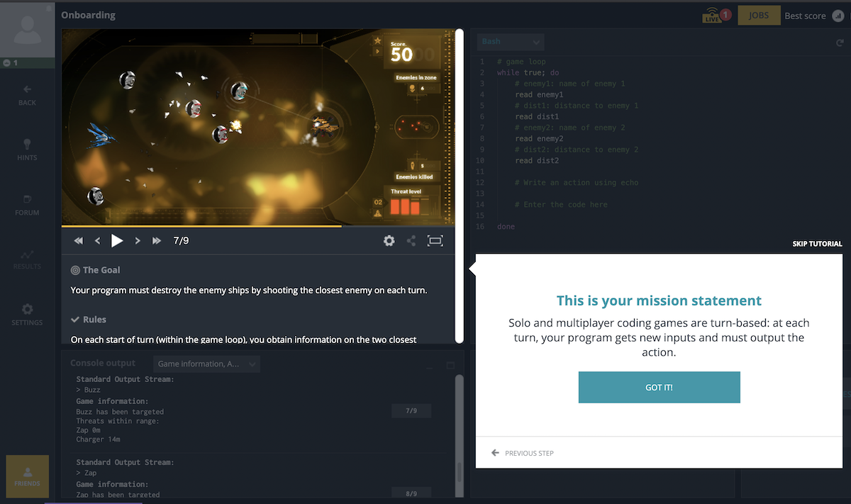Click the 'Console output' label

coord(103,363)
